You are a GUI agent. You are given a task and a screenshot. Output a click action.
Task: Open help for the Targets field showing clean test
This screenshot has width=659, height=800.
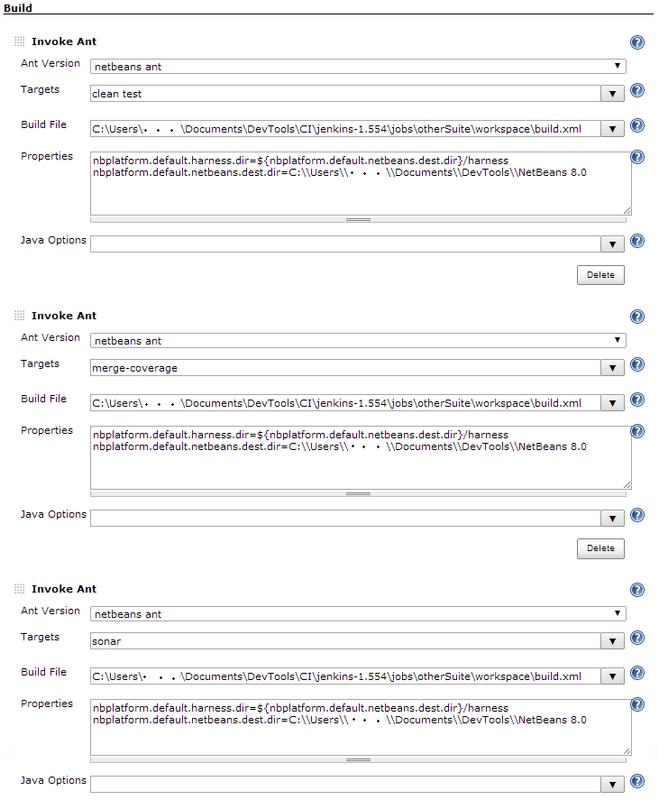coord(637,89)
